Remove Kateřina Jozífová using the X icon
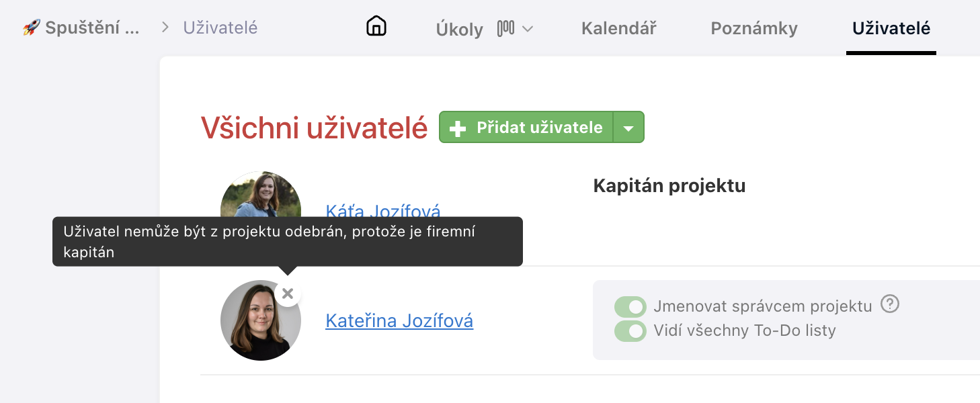 (x=288, y=293)
